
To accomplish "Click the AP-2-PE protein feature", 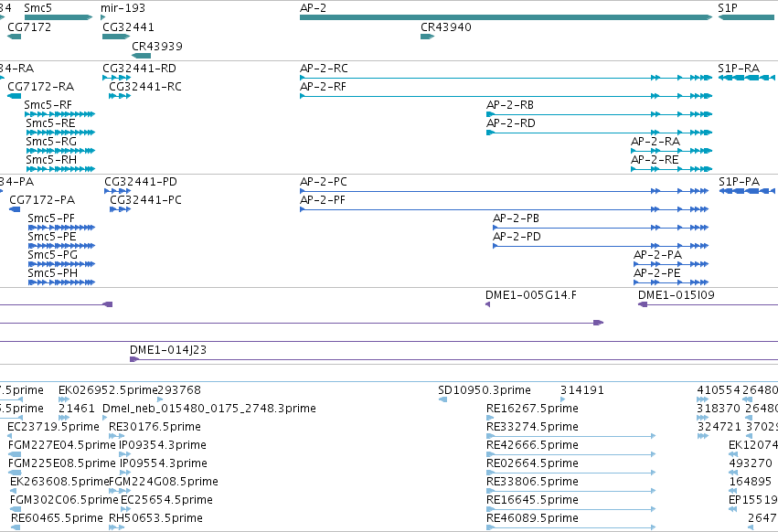I will [671, 282].
